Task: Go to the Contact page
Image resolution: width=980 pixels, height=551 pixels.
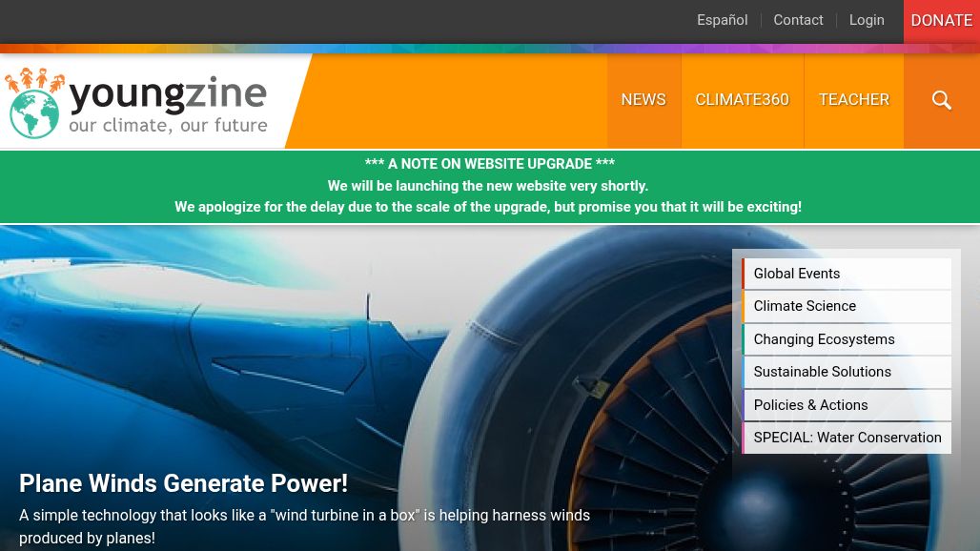Action: (798, 20)
